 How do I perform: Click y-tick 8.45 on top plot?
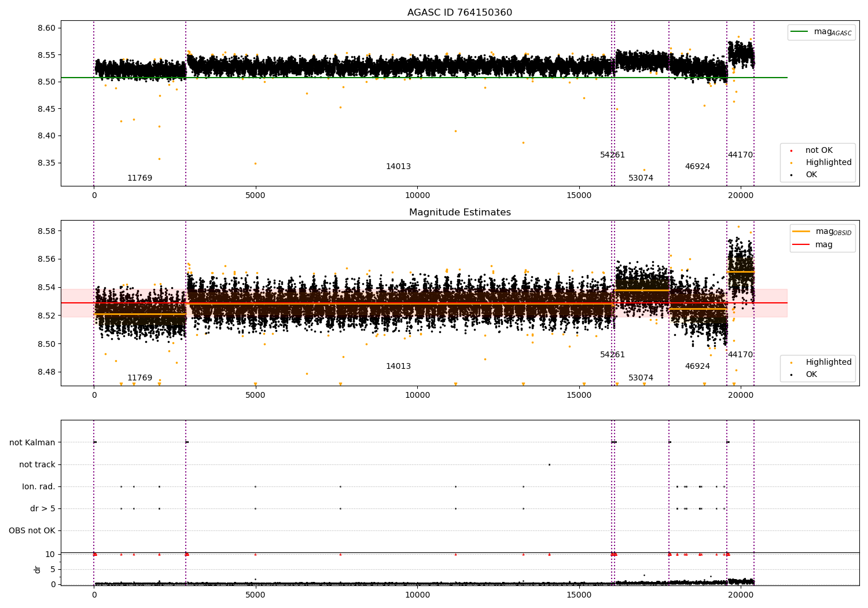tap(46, 109)
